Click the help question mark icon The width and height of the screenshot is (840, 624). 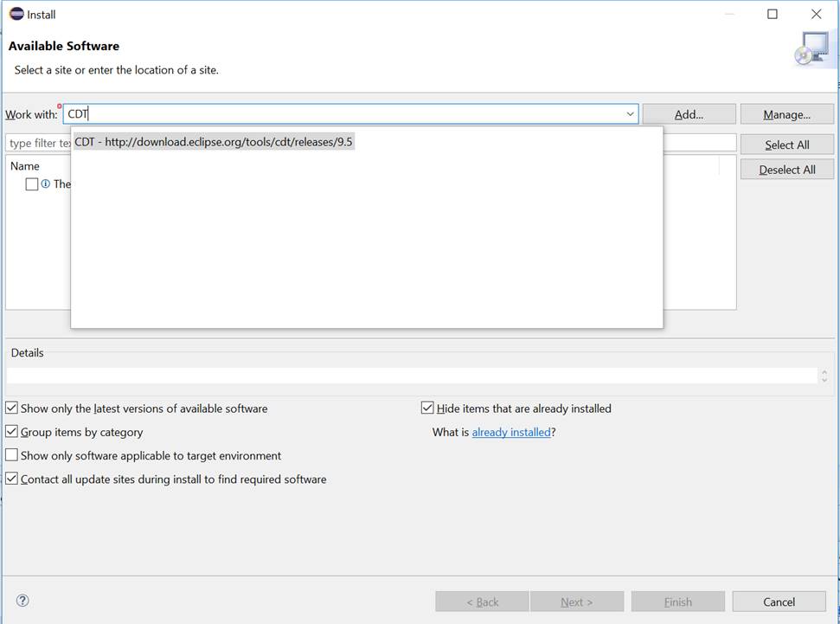22,600
